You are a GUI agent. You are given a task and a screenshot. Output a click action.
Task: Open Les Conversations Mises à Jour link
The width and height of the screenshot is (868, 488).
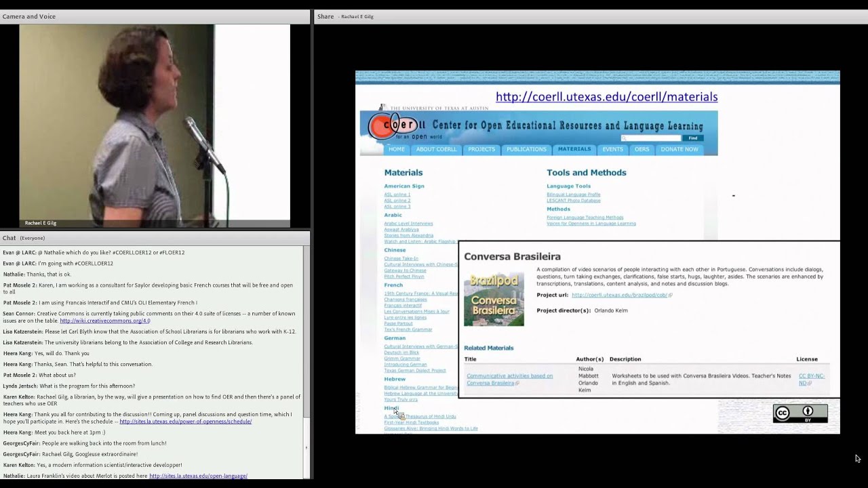417,312
